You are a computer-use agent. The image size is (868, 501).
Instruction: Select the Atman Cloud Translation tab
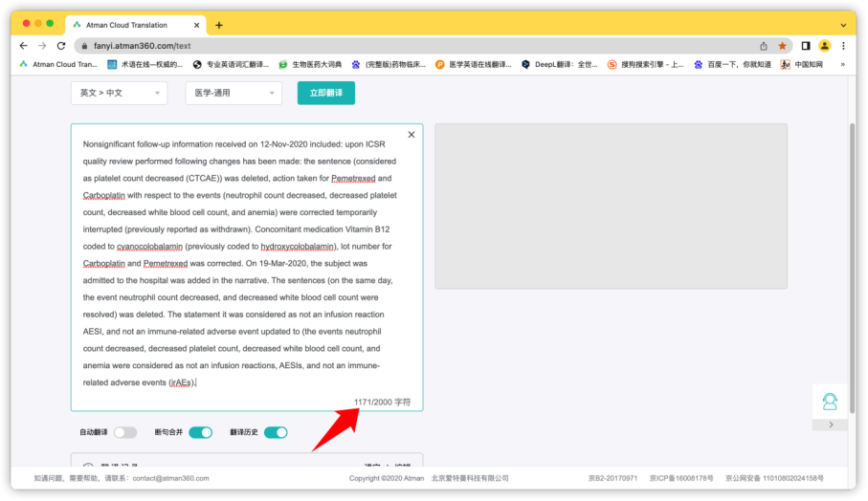point(136,25)
